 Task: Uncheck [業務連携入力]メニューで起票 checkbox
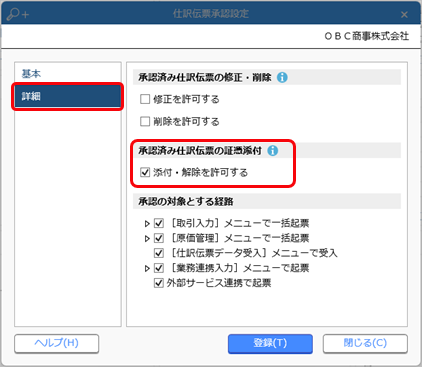click(x=159, y=268)
